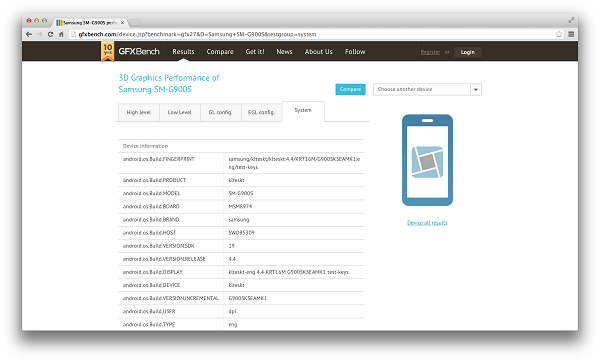Click the android.os.Build.TYPE label

pyautogui.click(x=149, y=324)
